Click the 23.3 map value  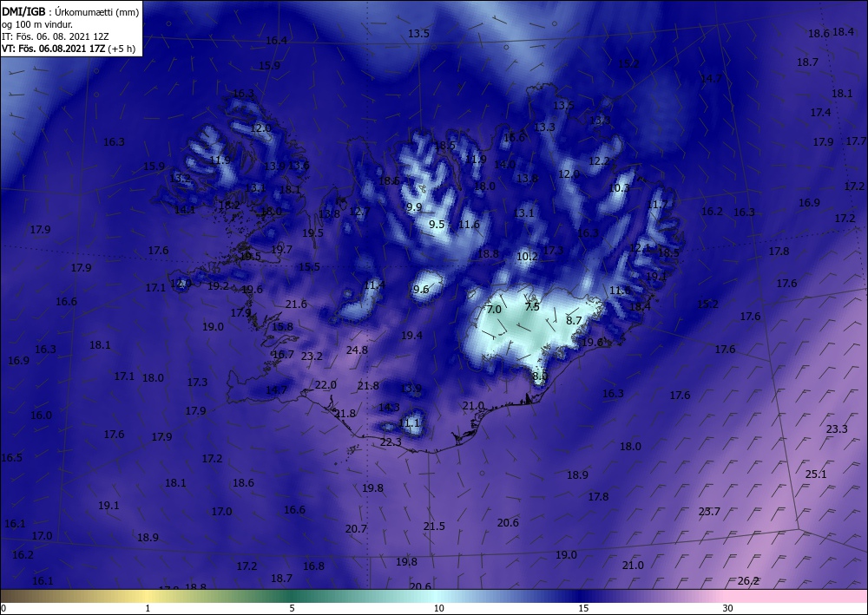[x=837, y=429]
